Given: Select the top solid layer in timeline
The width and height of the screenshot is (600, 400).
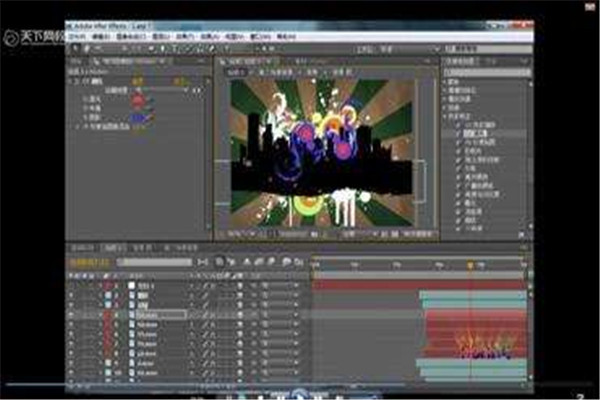Looking at the screenshot, I should [145, 286].
